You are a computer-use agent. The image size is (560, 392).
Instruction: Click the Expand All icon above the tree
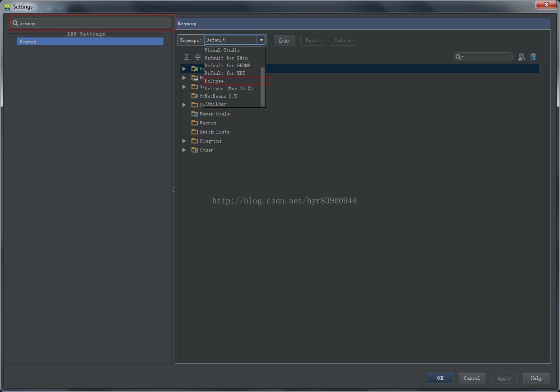pyautogui.click(x=187, y=57)
